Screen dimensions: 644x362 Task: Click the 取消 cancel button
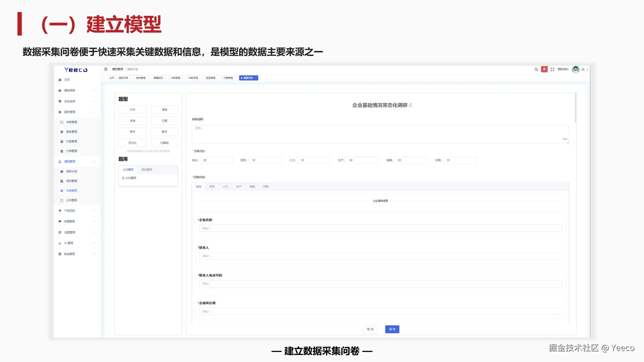pyautogui.click(x=370, y=329)
